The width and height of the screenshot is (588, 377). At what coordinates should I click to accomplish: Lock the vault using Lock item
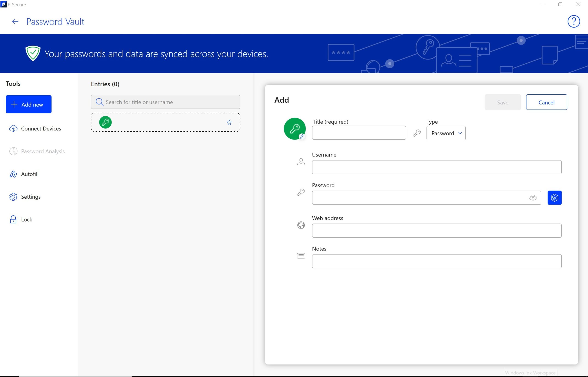click(x=26, y=219)
